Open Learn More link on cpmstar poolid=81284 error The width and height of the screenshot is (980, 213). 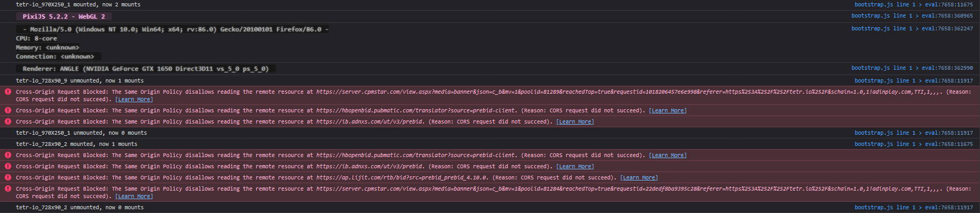pos(134,196)
